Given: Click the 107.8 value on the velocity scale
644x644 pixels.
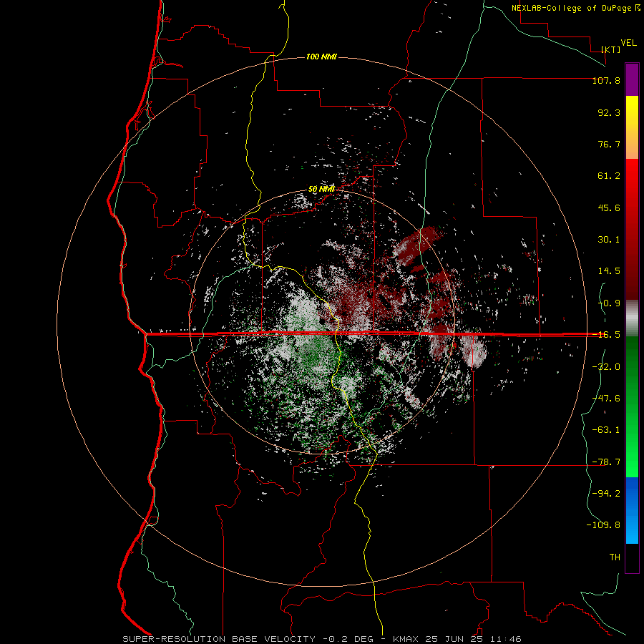Looking at the screenshot, I should click(606, 80).
